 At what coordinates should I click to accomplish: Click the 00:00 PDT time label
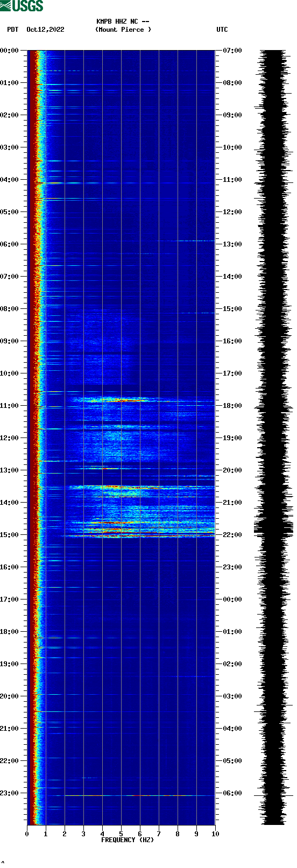(x=9, y=51)
